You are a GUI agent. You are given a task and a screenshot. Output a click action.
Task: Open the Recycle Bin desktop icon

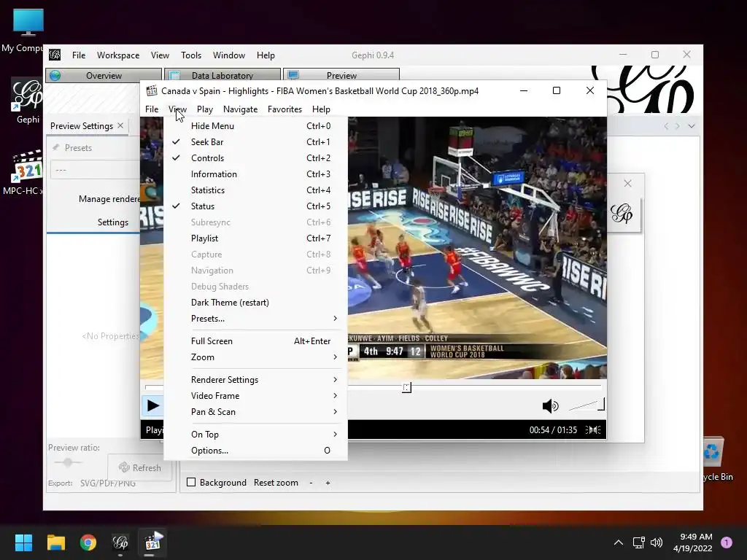pos(717,458)
